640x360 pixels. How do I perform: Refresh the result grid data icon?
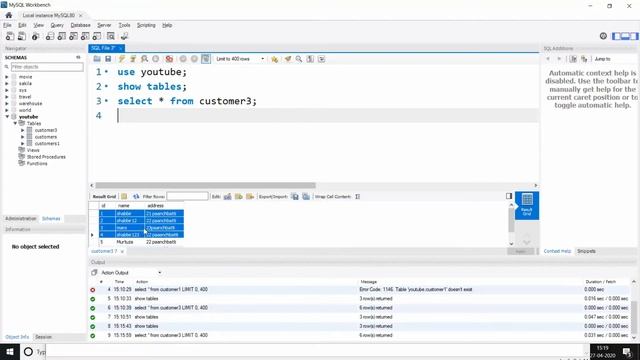point(136,197)
